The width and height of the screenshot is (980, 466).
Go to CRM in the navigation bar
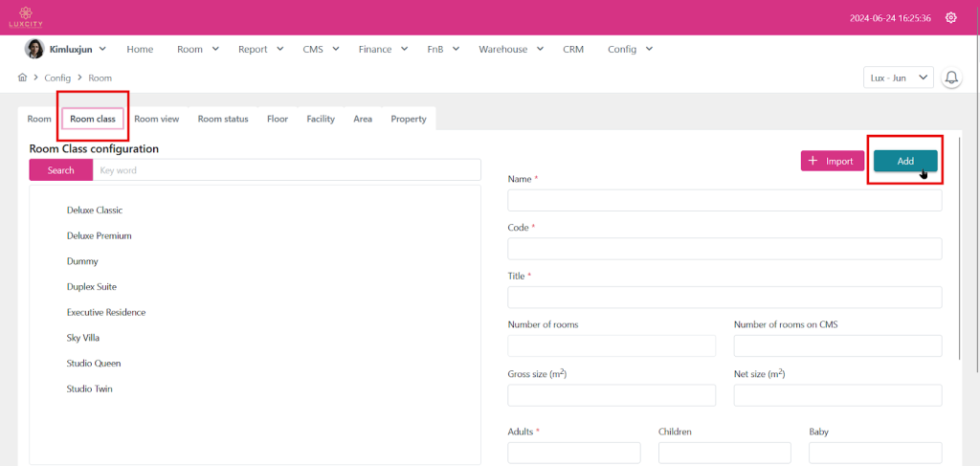[573, 49]
